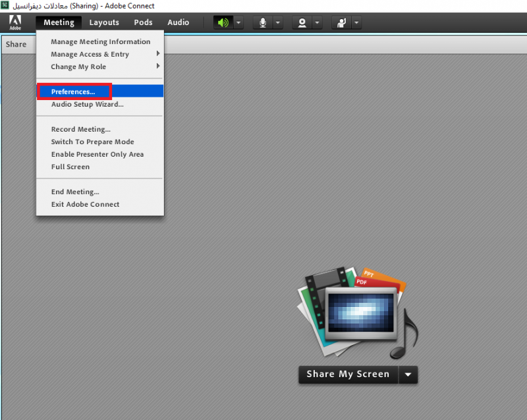
Task: Click the Adobe logo icon
Action: [15, 22]
